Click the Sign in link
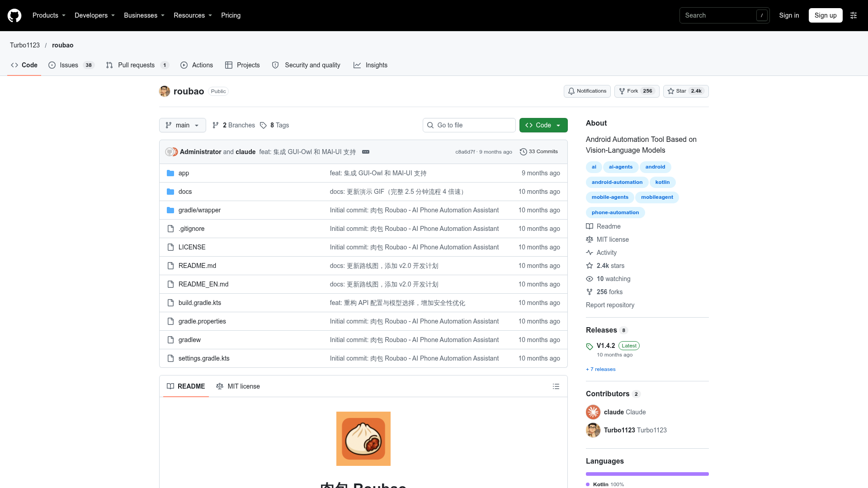The height and width of the screenshot is (488, 868). coord(789,15)
